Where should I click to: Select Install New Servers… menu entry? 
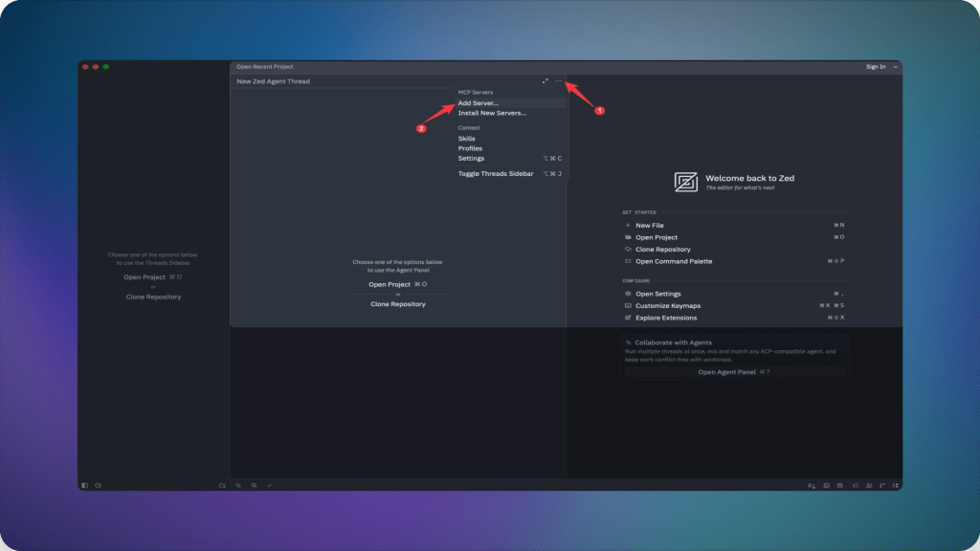click(510, 113)
